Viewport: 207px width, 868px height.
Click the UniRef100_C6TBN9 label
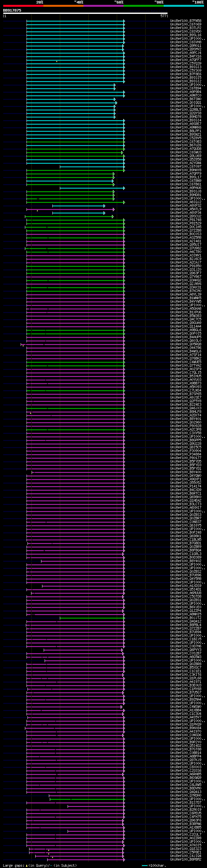(186, 181)
